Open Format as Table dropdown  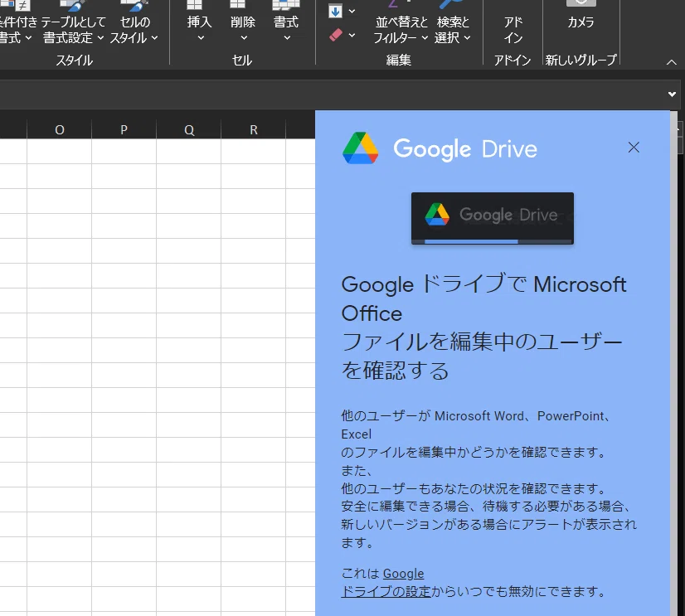click(73, 22)
